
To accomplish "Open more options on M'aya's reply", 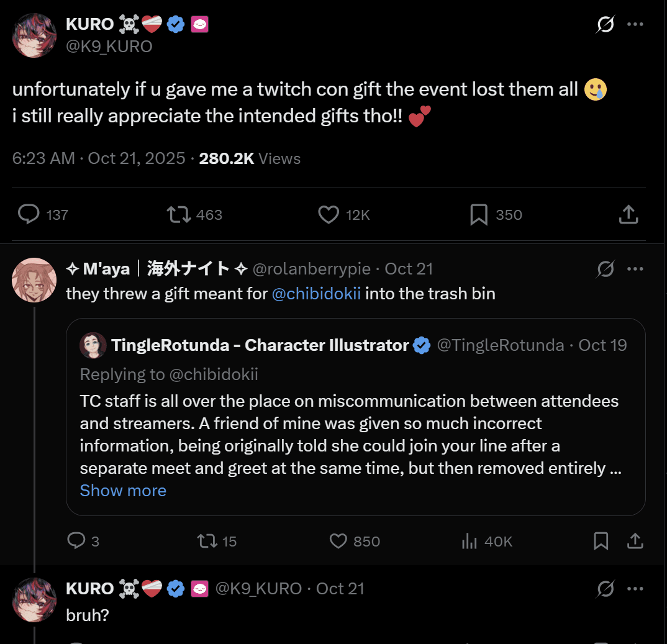I will [635, 269].
